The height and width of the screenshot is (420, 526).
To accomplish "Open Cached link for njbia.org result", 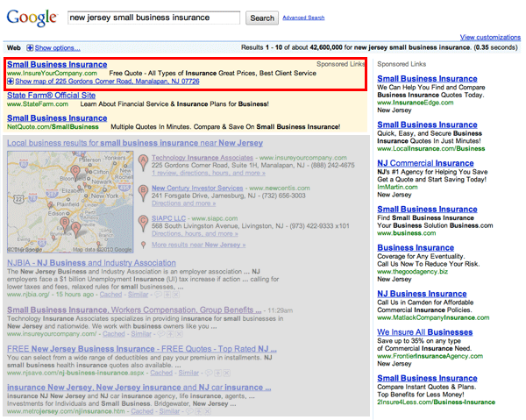I will (110, 295).
